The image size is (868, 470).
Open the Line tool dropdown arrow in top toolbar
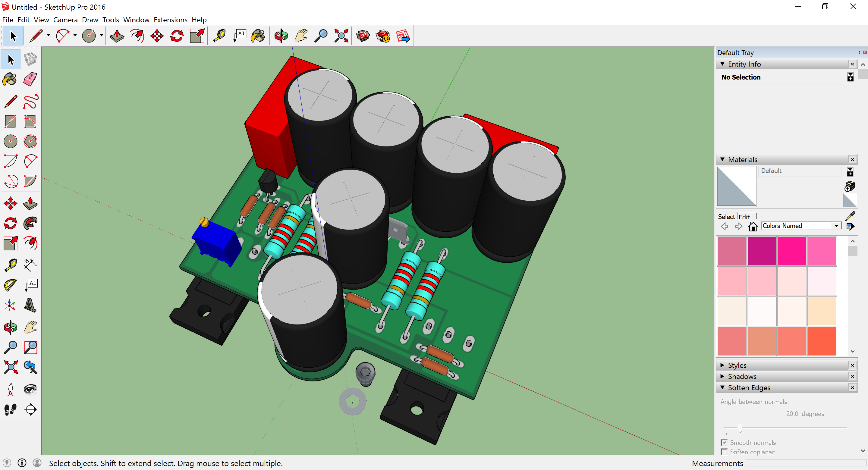49,35
